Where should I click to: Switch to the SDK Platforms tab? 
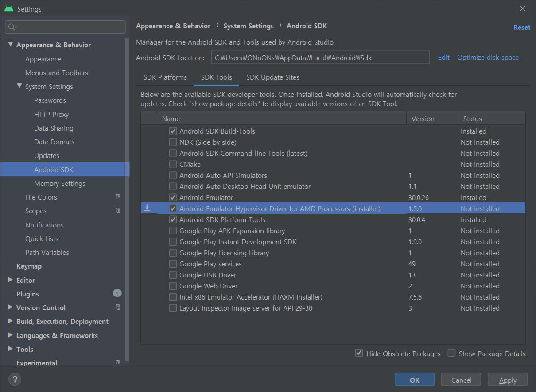165,77
